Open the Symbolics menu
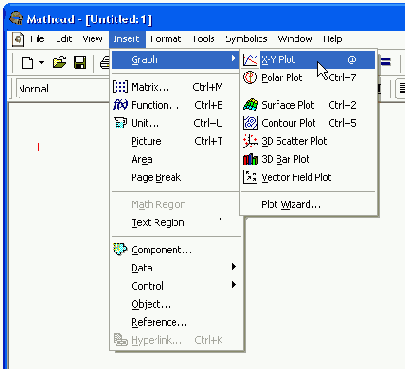Image resolution: width=405 pixels, height=369 pixels. point(246,39)
